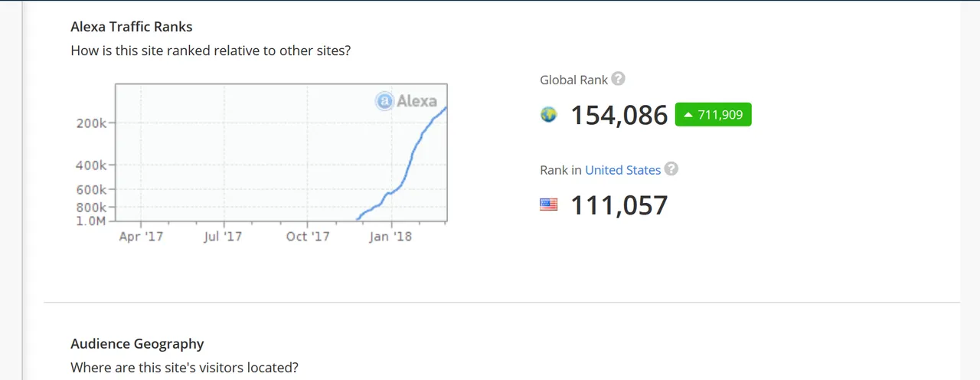Click the Oct '17 axis label
The height and width of the screenshot is (380, 980).
308,236
